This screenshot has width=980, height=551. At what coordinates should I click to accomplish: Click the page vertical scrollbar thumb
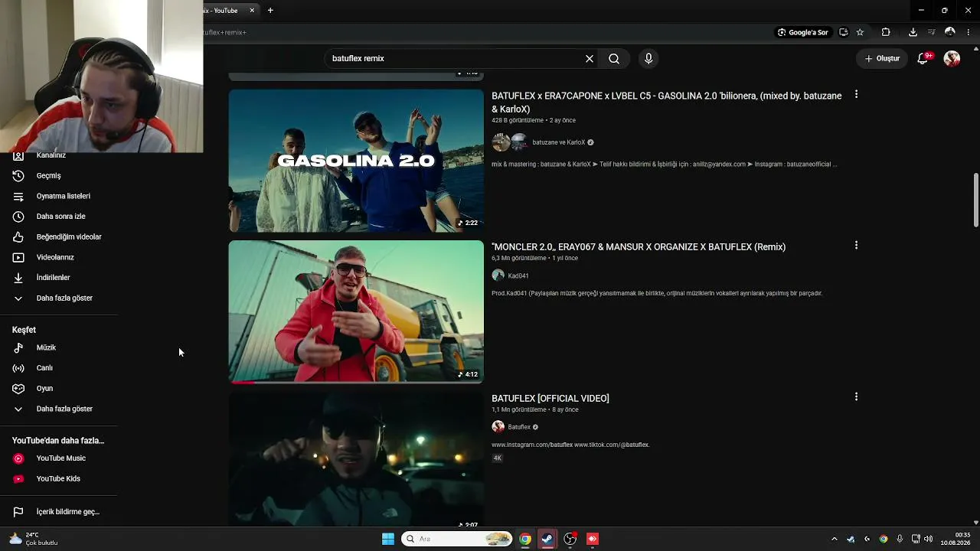[x=976, y=201]
